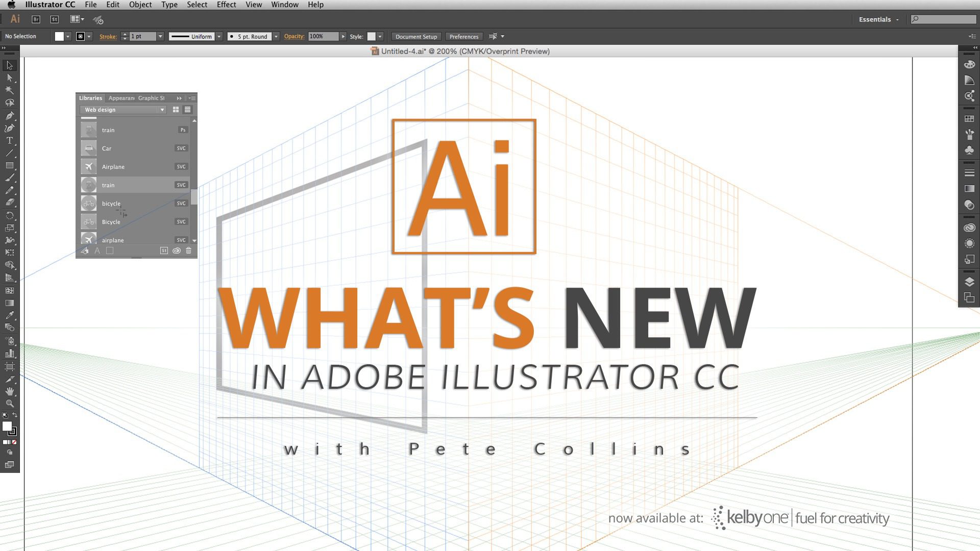This screenshot has width=980, height=551.
Task: Pick the Eyedropper tool
Action: (9, 315)
